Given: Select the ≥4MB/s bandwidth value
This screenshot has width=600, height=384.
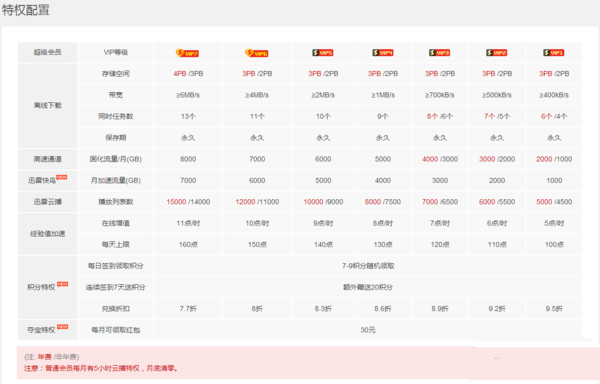Looking at the screenshot, I should [x=257, y=95].
